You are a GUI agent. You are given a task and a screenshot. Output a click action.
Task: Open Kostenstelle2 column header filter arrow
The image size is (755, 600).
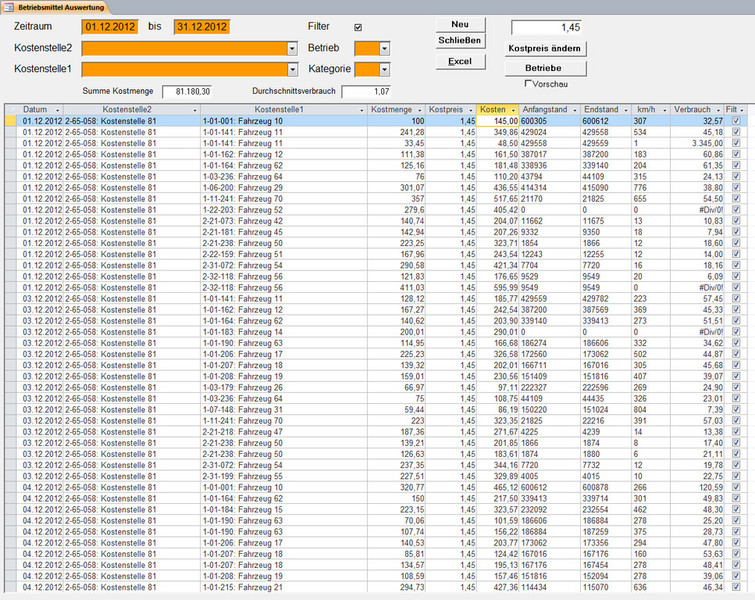pos(195,110)
